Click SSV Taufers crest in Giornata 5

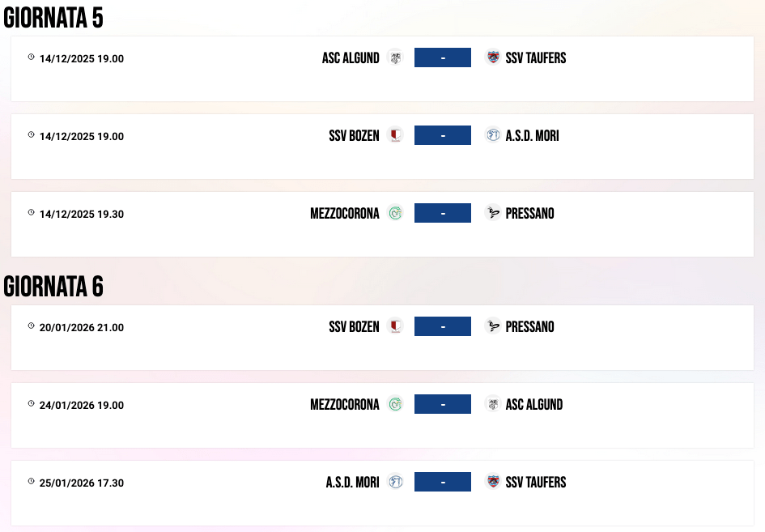click(492, 57)
